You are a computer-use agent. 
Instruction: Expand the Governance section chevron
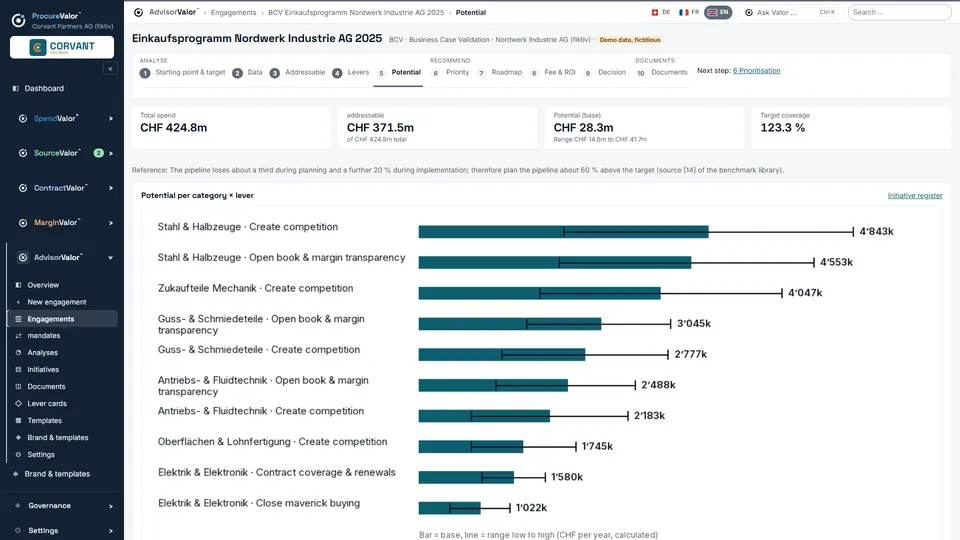pos(111,506)
